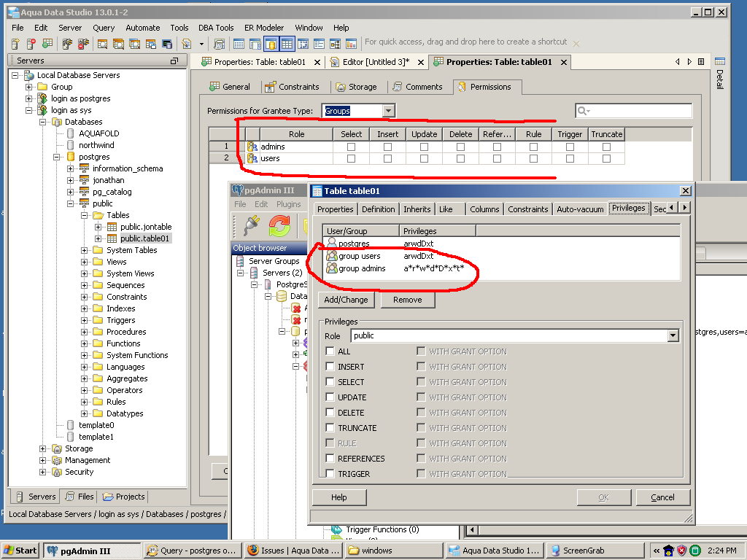The image size is (747, 560).
Task: Click the Remove button
Action: [x=407, y=300]
